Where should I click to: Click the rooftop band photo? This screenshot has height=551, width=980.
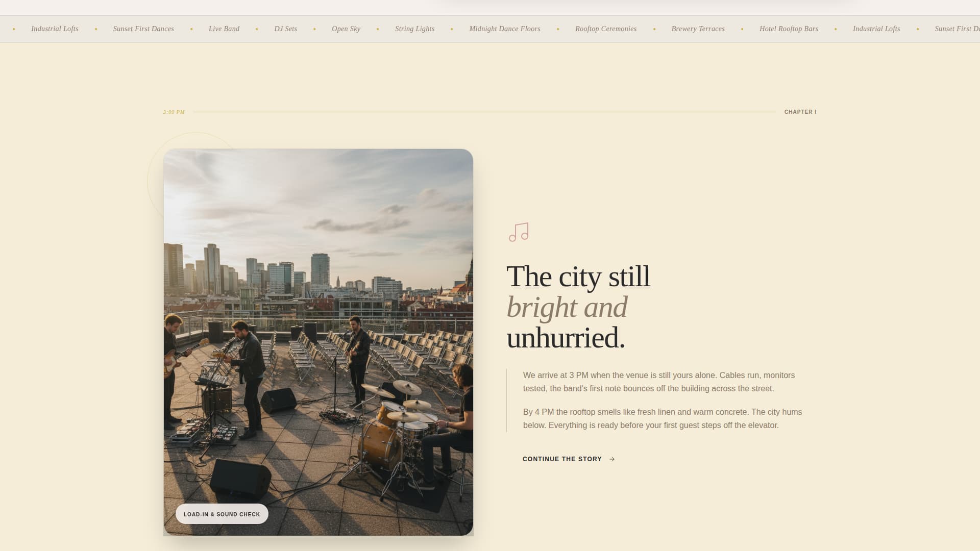click(x=318, y=342)
